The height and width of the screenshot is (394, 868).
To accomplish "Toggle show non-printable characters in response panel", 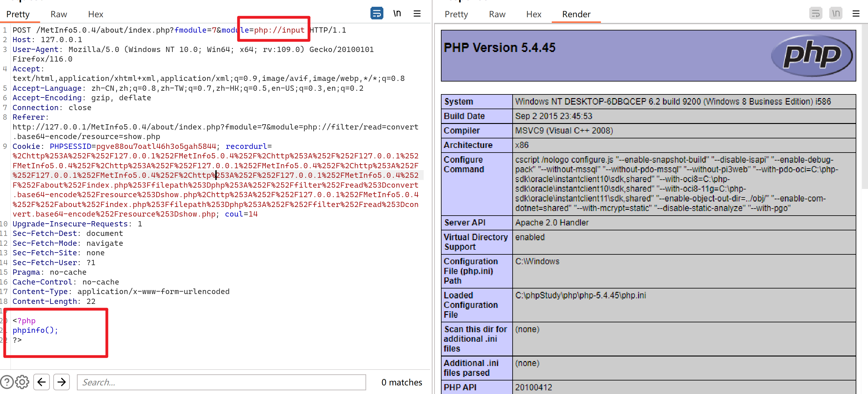I will click(836, 14).
